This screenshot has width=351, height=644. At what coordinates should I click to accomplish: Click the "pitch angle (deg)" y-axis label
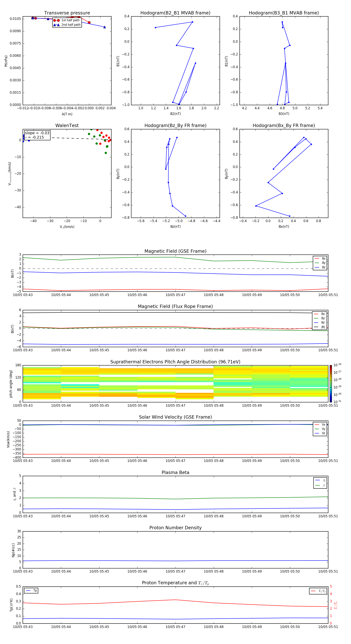11,384
